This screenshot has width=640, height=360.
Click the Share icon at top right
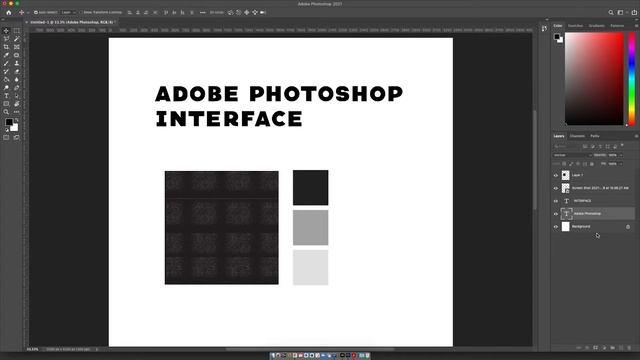pyautogui.click(x=634, y=13)
